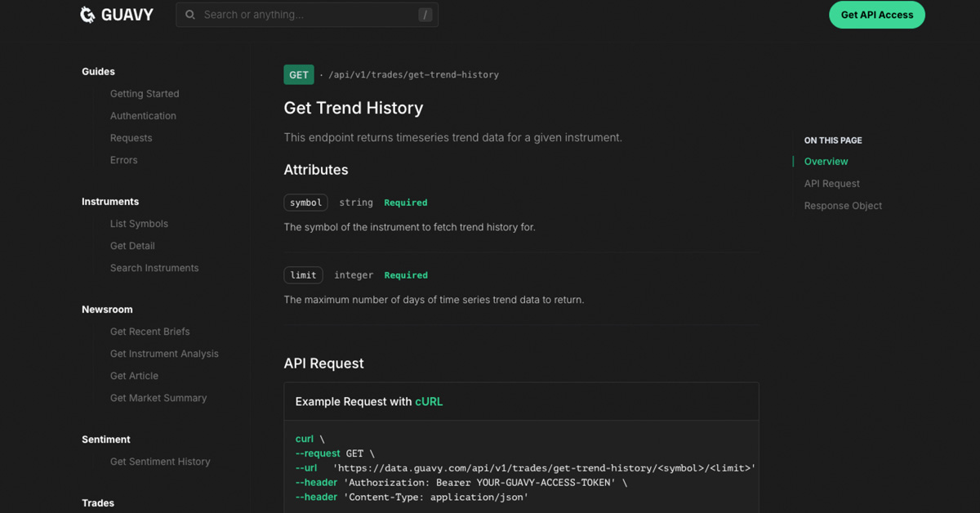This screenshot has height=513, width=980.
Task: Open the Get Sentiment History page
Action: 160,462
